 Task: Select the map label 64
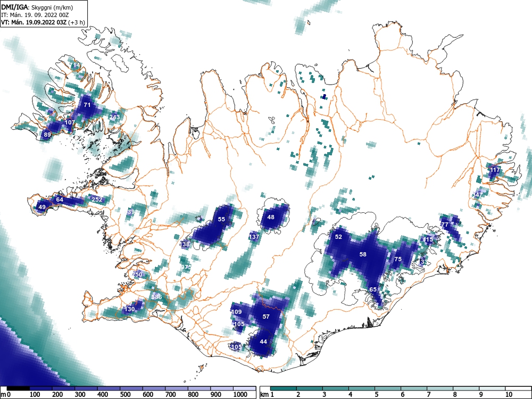[60, 199]
